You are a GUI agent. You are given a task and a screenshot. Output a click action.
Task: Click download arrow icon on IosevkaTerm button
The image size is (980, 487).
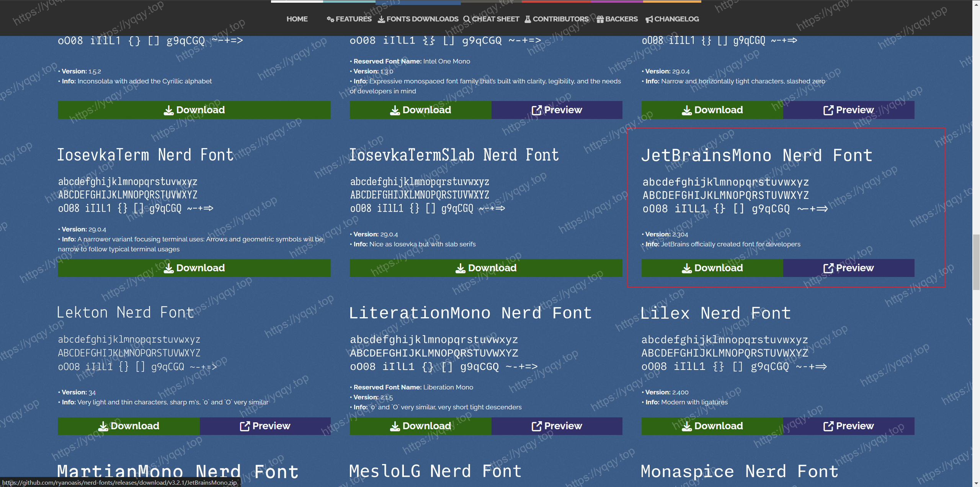tap(168, 269)
